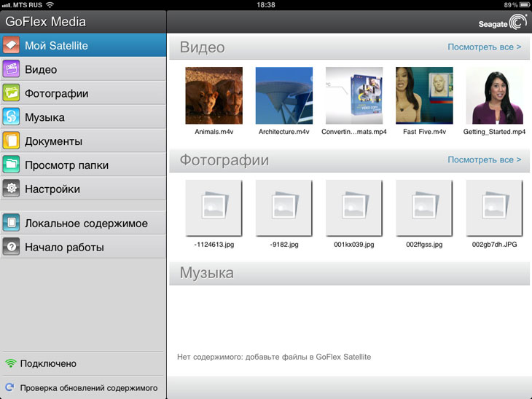
Task: Click the refresh icon for content updates
Action: click(x=10, y=388)
